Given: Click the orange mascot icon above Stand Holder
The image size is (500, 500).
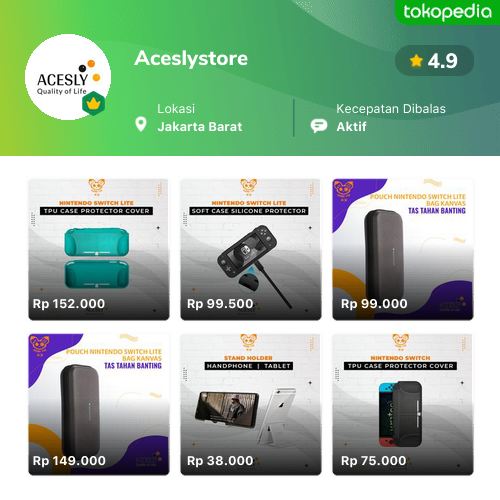Looking at the screenshot, I should point(249,343).
